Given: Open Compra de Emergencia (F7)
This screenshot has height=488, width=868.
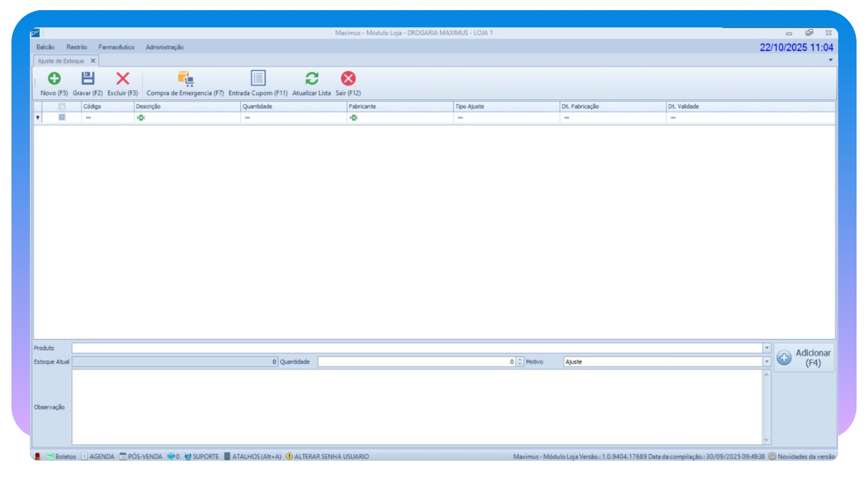Looking at the screenshot, I should tap(185, 79).
